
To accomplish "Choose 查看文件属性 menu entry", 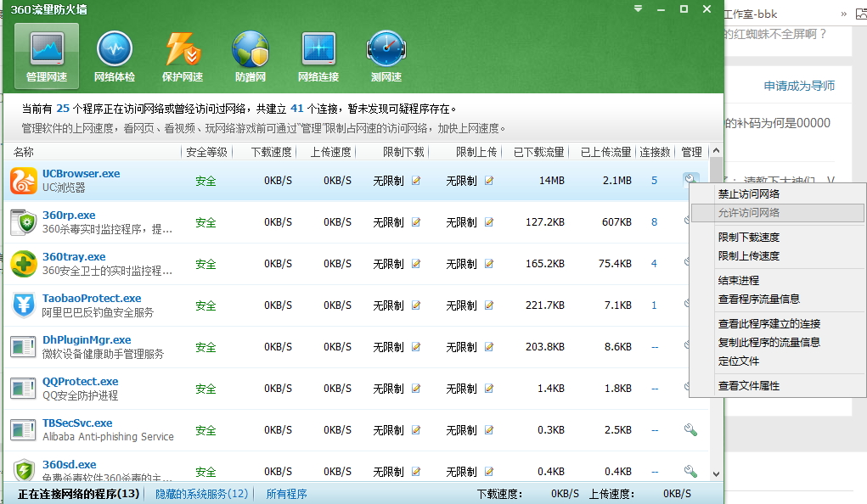I will (778, 386).
